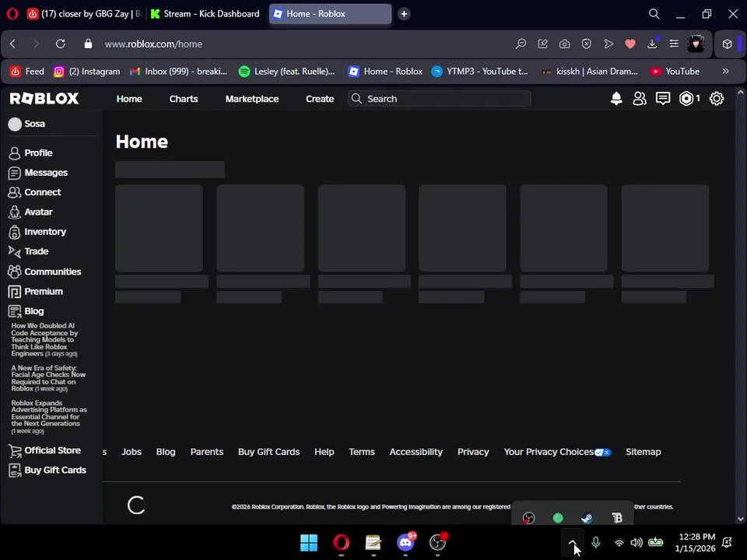The height and width of the screenshot is (560, 747).
Task: Select the Home navigation tab
Action: [x=129, y=99]
